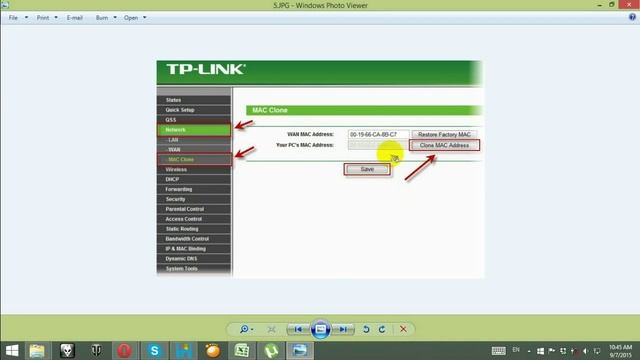Viewport: 640px width, 360px height.
Task: Click the E-mail toolbar item
Action: click(x=75, y=18)
